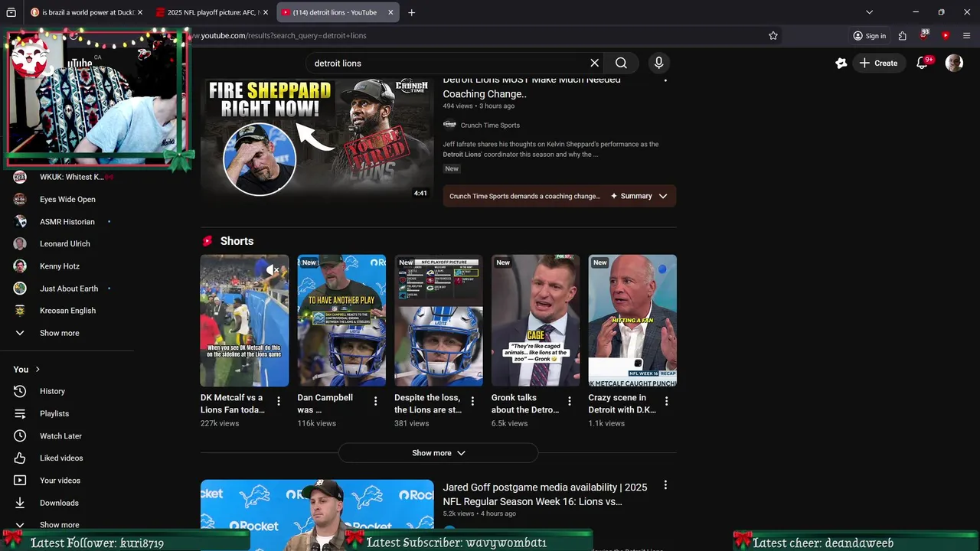This screenshot has height=551, width=980.
Task: Open options for DK Metcalf vs Lions short
Action: [279, 401]
